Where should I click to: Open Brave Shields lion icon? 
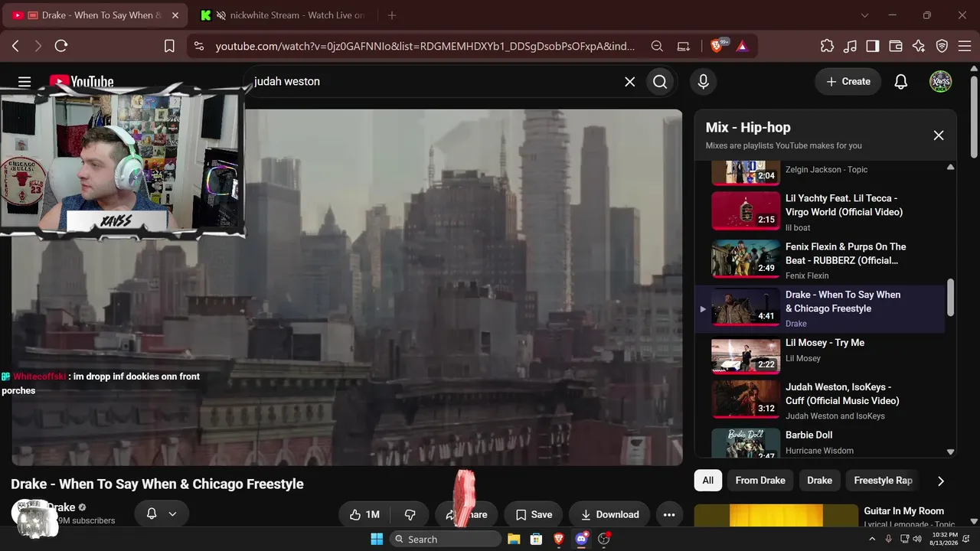[x=717, y=46]
